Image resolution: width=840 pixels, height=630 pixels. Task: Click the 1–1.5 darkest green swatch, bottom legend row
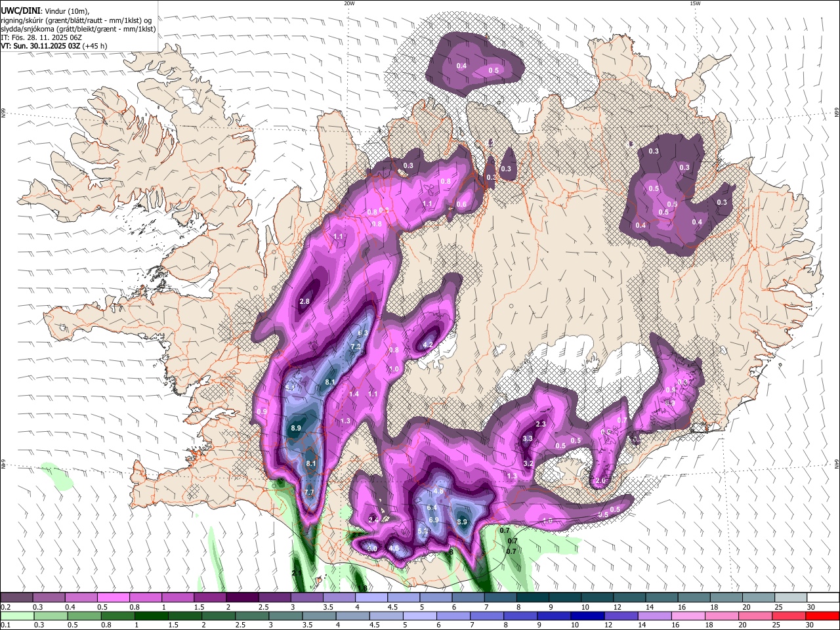point(151,616)
